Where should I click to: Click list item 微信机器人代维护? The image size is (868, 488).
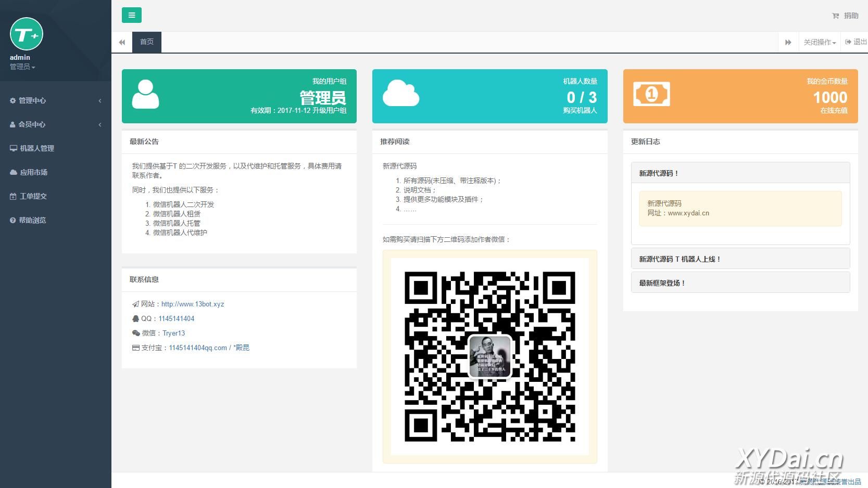coord(180,233)
